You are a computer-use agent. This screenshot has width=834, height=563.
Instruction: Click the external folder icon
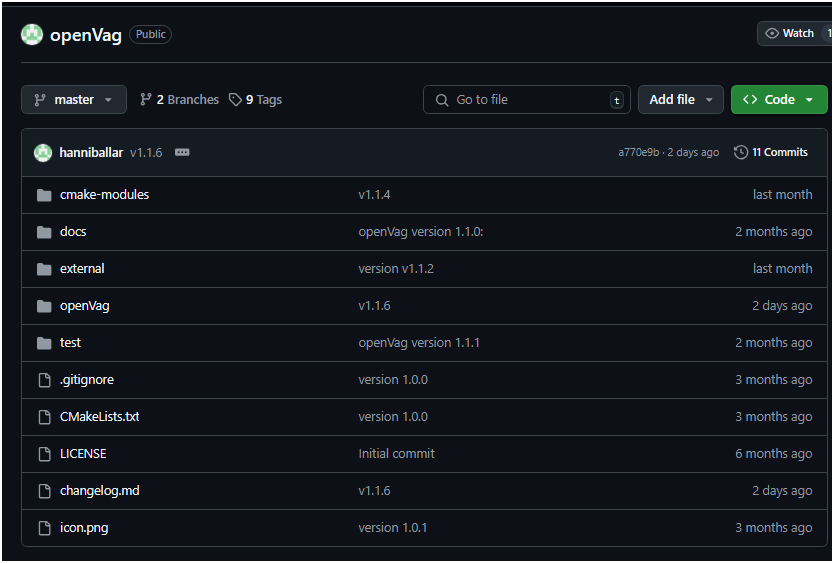[x=44, y=269]
